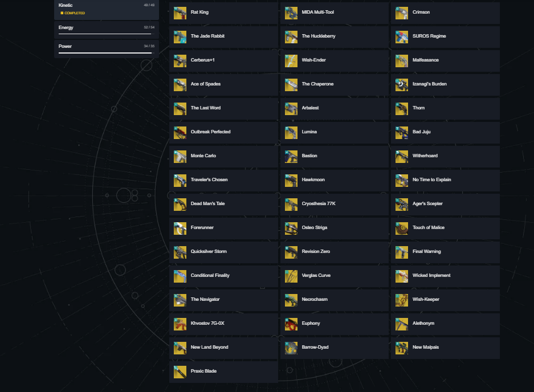Click the Energy progress bar
The width and height of the screenshot is (534, 392).
[x=105, y=34]
